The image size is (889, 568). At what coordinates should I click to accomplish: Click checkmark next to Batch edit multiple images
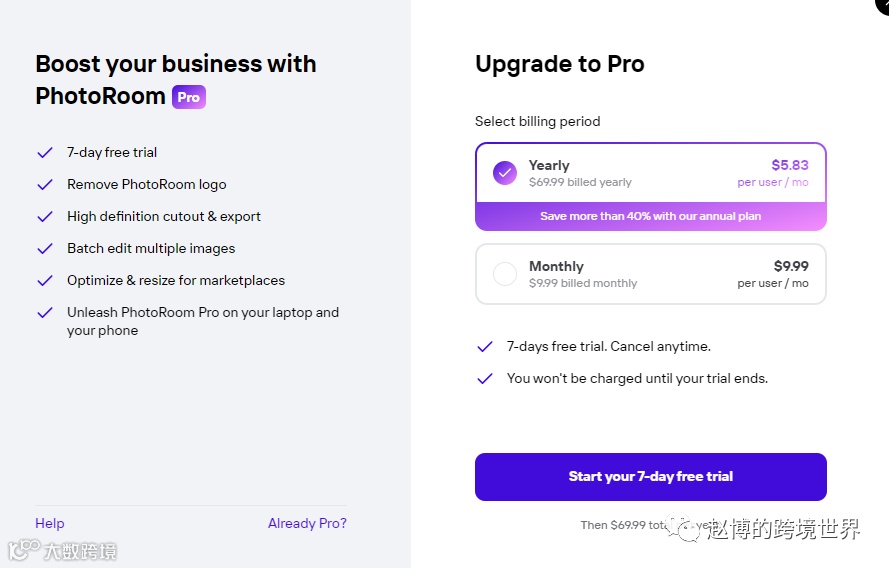click(44, 249)
